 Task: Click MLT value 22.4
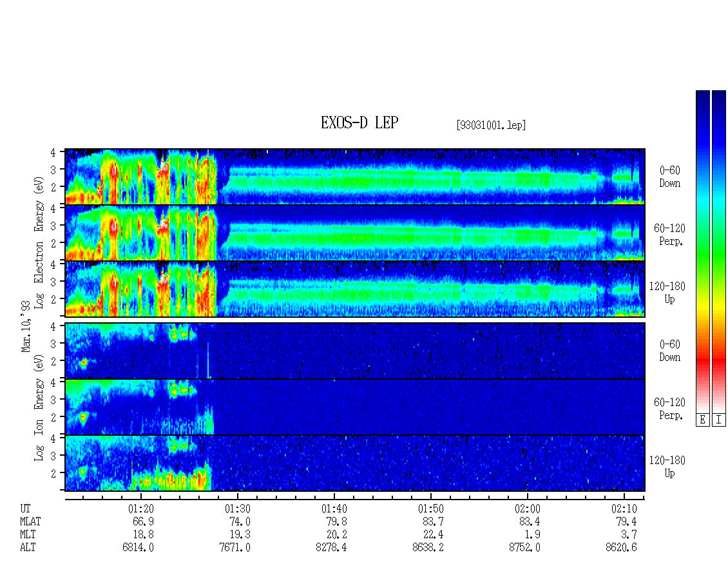[433, 535]
